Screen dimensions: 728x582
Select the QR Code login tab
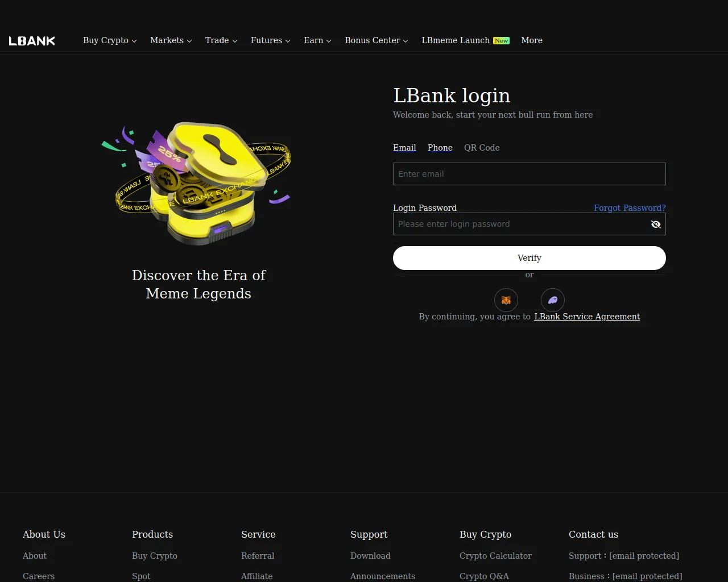pos(482,148)
